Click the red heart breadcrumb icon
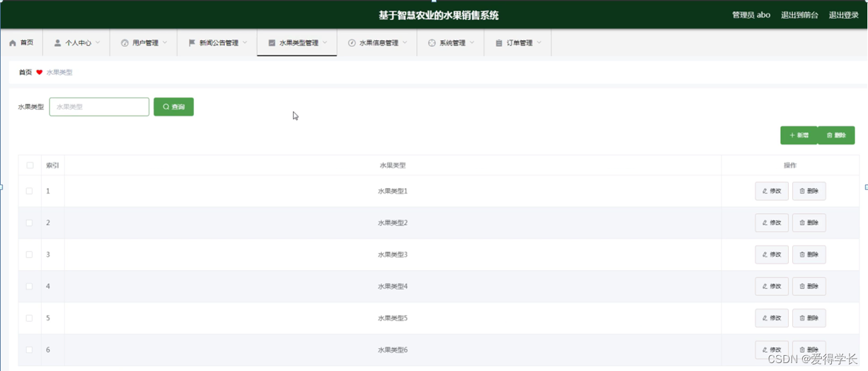The width and height of the screenshot is (868, 371). (39, 73)
